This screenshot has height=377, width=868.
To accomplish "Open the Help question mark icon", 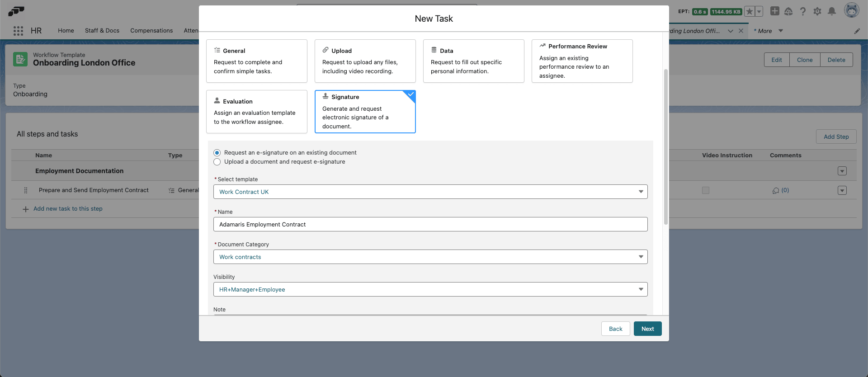I will 802,11.
